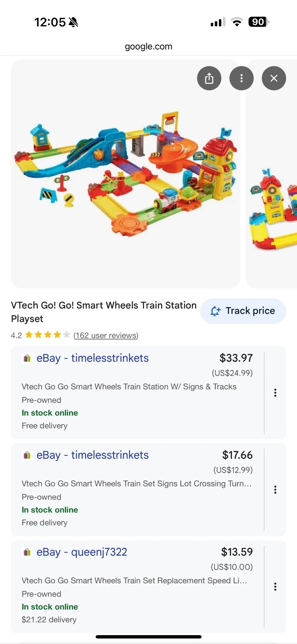Open the three-dot overflow menu at top
This screenshot has width=297, height=644.
241,78
